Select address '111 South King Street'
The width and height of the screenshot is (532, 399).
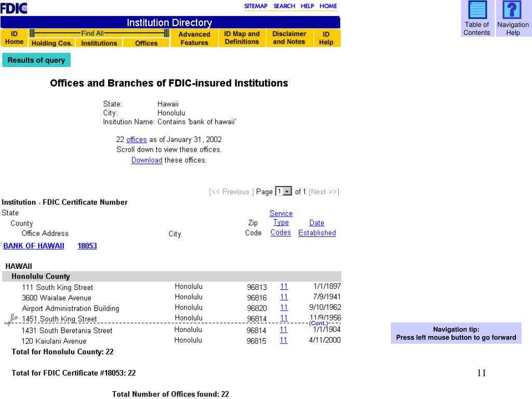(57, 287)
